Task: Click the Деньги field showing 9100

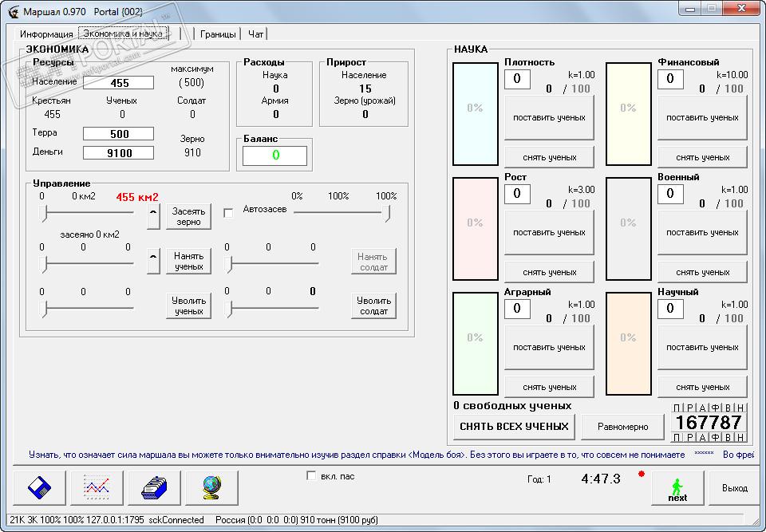Action: pyautogui.click(x=119, y=153)
